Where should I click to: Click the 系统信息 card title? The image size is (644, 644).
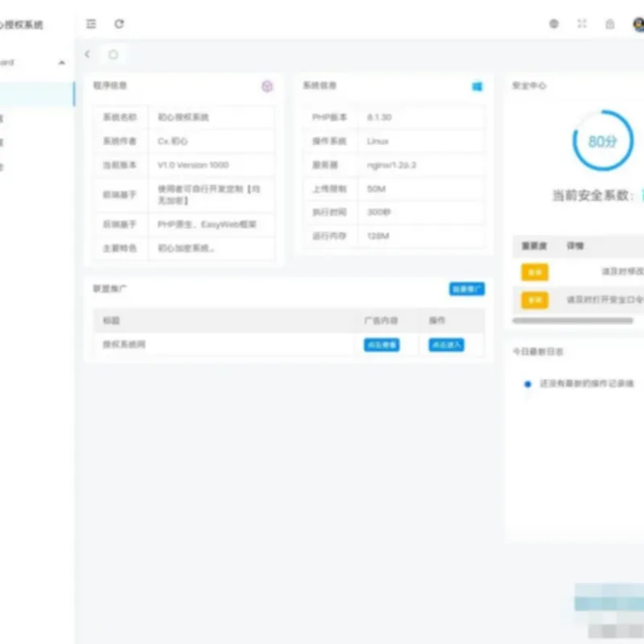coord(320,85)
